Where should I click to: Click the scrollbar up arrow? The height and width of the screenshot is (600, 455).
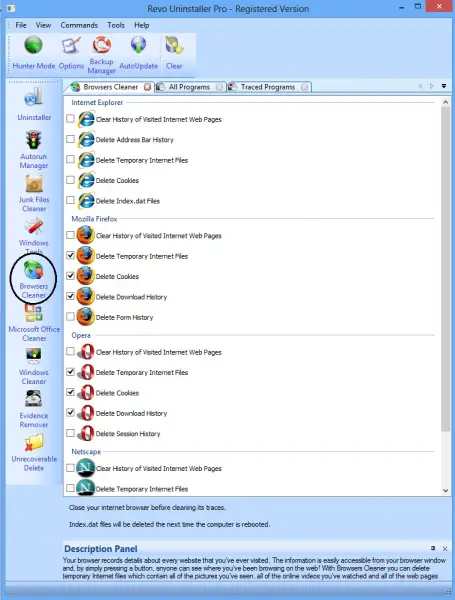pos(445,102)
